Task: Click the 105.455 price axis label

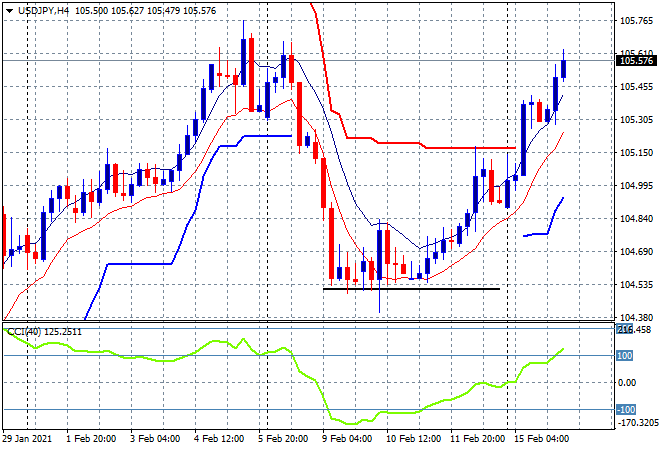Action: [x=636, y=87]
